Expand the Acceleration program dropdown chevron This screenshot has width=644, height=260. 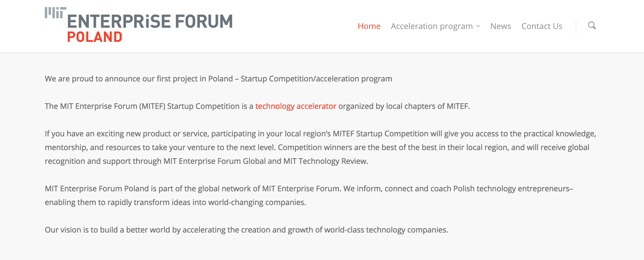coord(478,26)
